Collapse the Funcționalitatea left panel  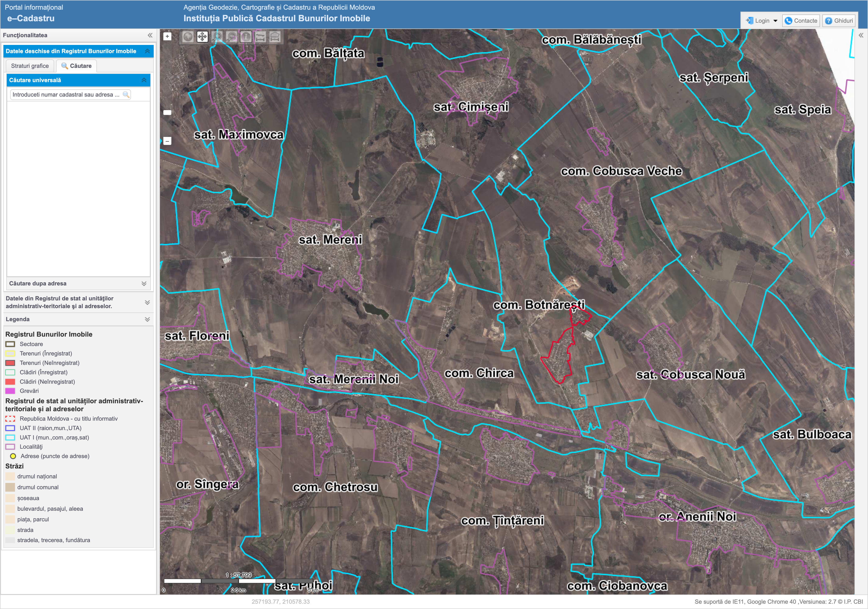coord(150,35)
